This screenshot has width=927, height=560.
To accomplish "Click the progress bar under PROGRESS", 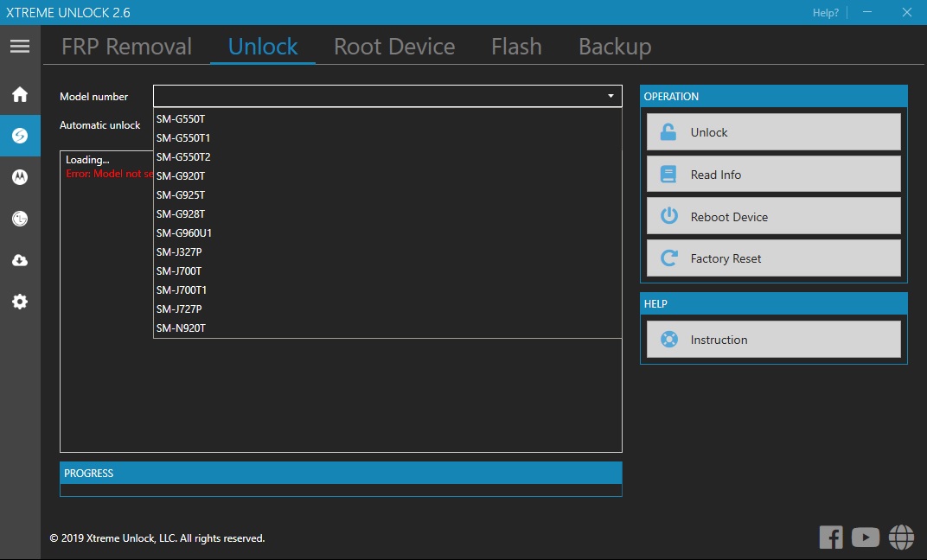I will (341, 490).
